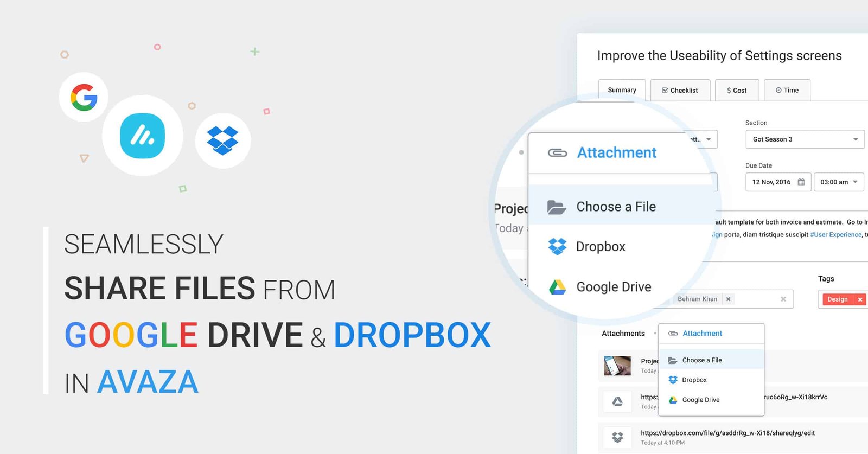Clear the assignee field with gray x
868x454 pixels.
tap(783, 299)
